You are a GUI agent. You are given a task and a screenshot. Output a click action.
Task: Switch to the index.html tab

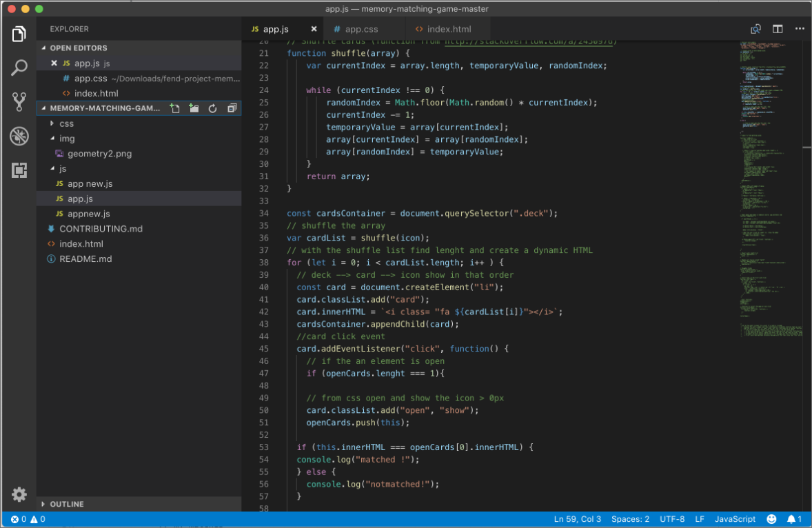(x=449, y=29)
